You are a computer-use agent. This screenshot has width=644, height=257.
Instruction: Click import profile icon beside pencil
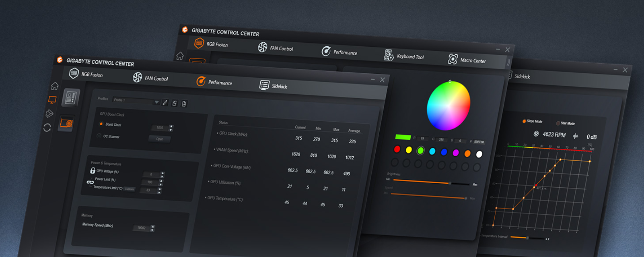coord(175,103)
